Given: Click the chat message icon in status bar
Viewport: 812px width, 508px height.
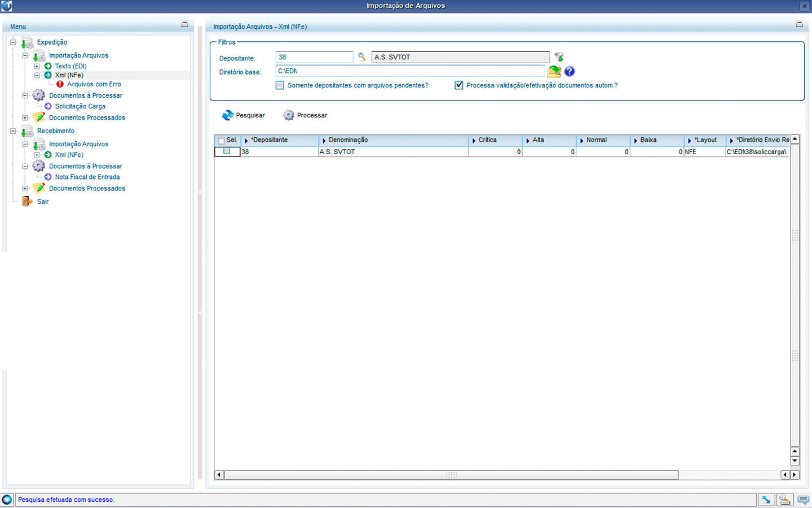Looking at the screenshot, I should click(803, 500).
